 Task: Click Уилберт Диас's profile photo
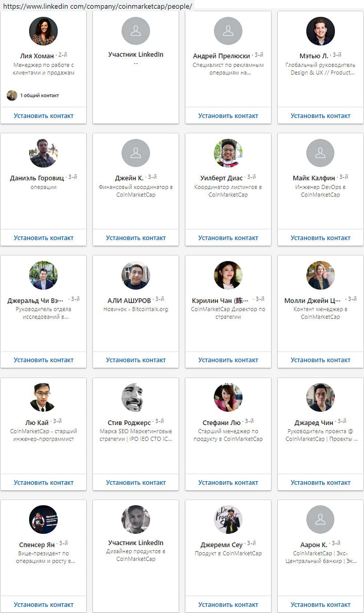pos(228,153)
